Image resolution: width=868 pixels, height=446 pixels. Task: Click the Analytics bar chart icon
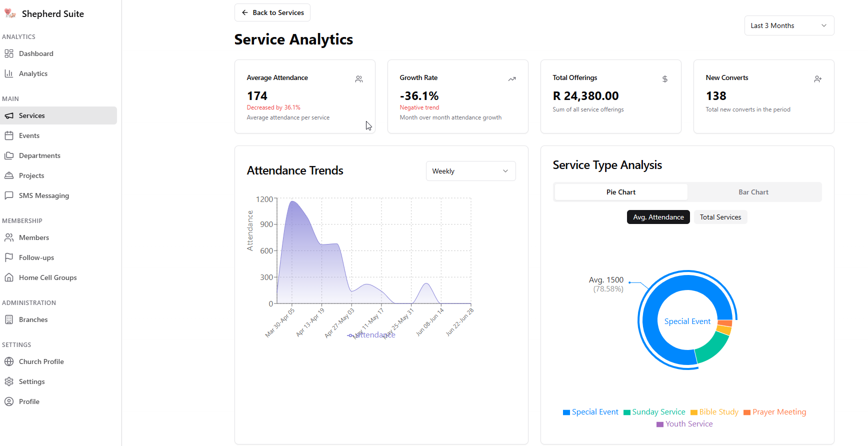[9, 73]
